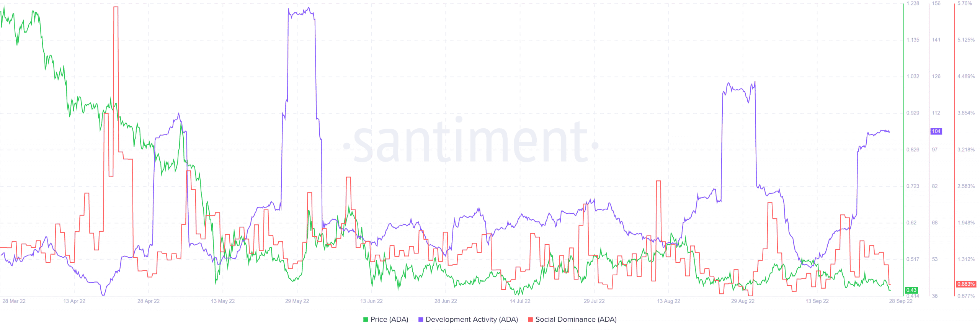Toggle the Price (ADA) legend label
The height and width of the screenshot is (332, 980).
389,319
